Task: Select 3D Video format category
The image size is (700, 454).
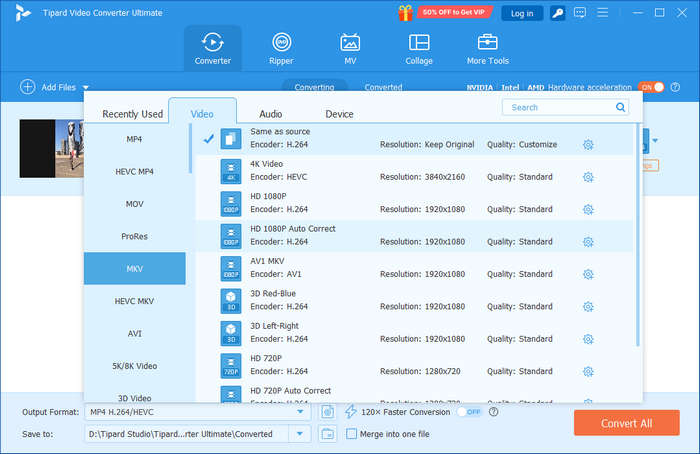Action: pyautogui.click(x=134, y=395)
